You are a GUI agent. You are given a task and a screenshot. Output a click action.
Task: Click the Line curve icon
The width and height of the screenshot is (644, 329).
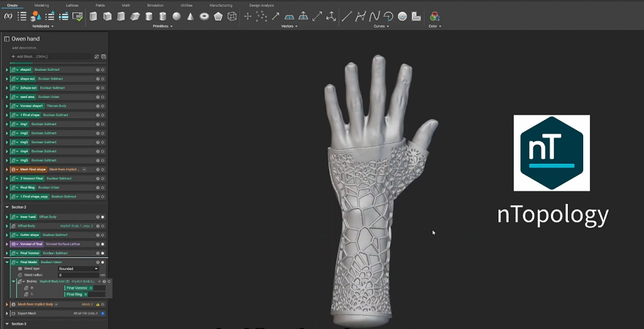(x=346, y=16)
